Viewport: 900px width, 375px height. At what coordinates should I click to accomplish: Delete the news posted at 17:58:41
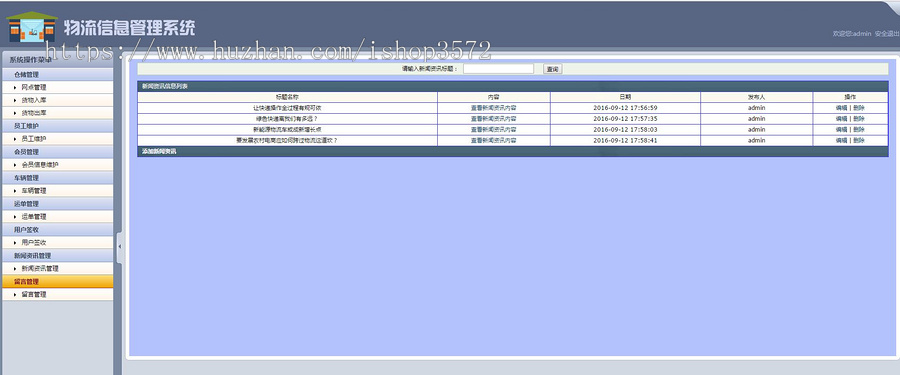(x=859, y=140)
